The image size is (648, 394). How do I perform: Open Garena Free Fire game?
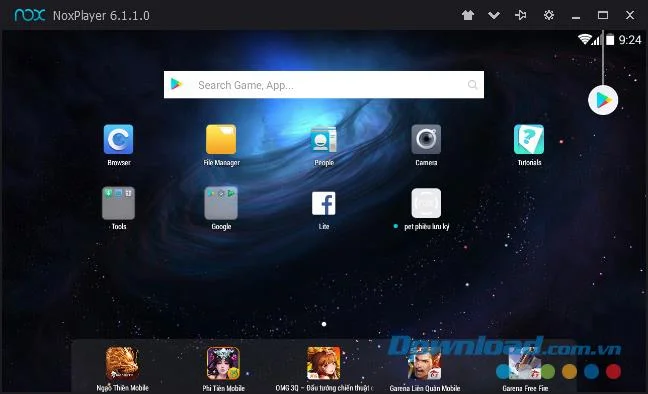(x=525, y=364)
